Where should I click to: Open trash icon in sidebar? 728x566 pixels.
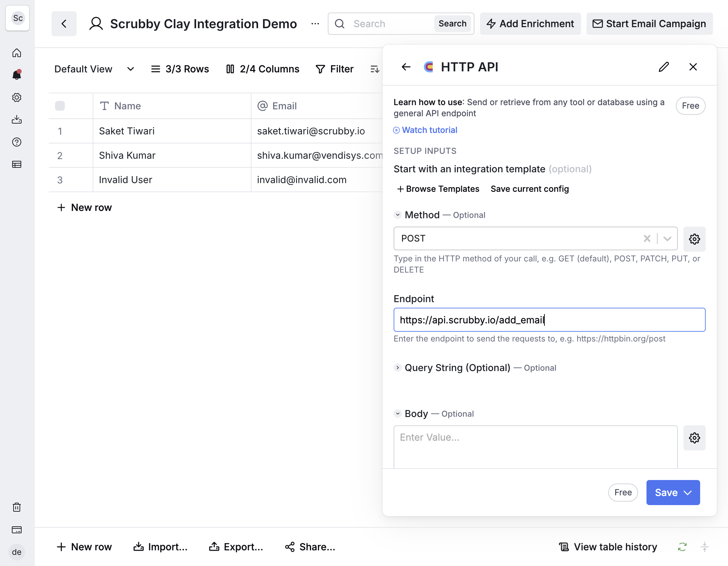point(17,507)
